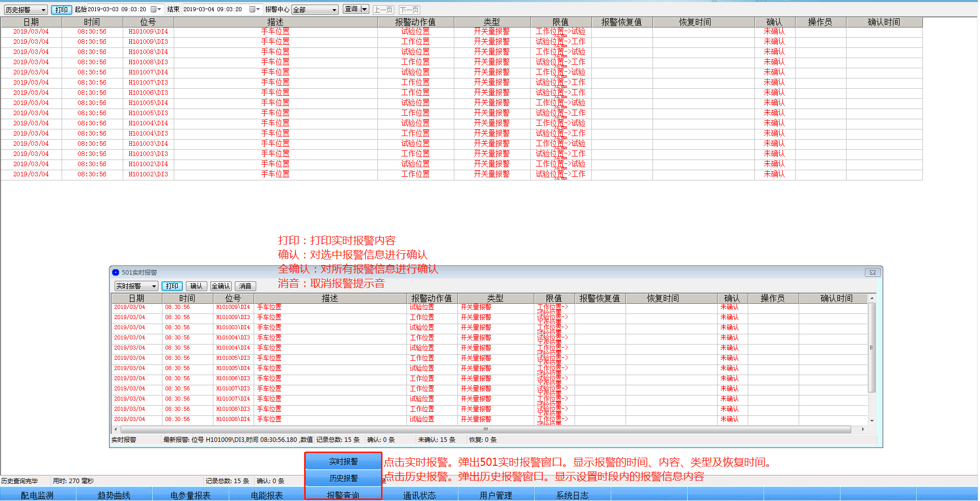Choose 历史报警 from the popup menu
This screenshot has width=980, height=501.
343,478
